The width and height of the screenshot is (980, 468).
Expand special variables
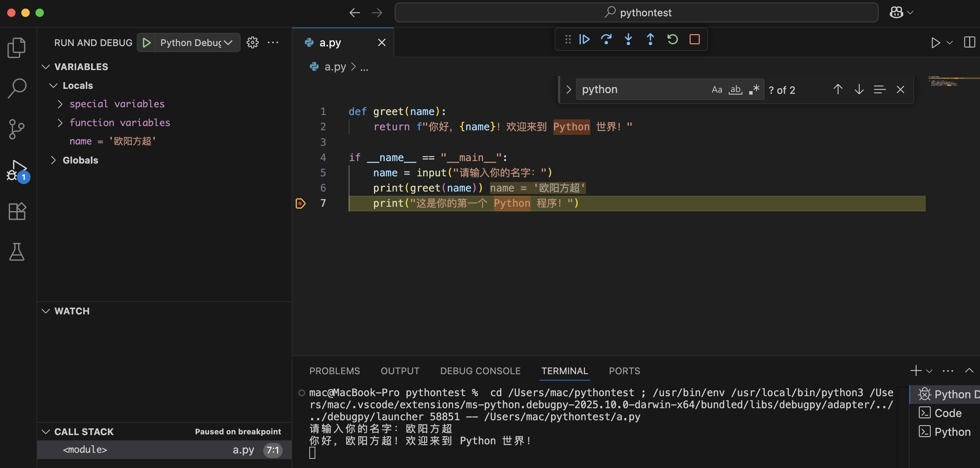click(60, 104)
